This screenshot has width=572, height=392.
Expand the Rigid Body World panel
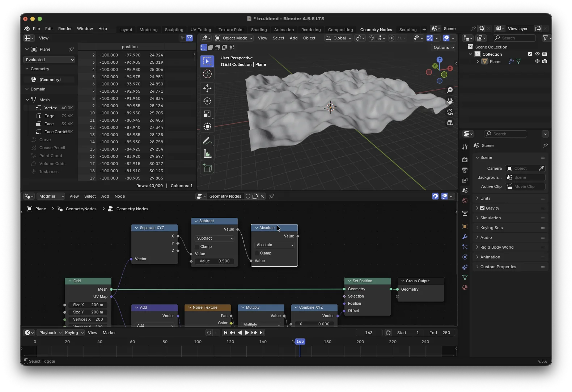coord(497,247)
